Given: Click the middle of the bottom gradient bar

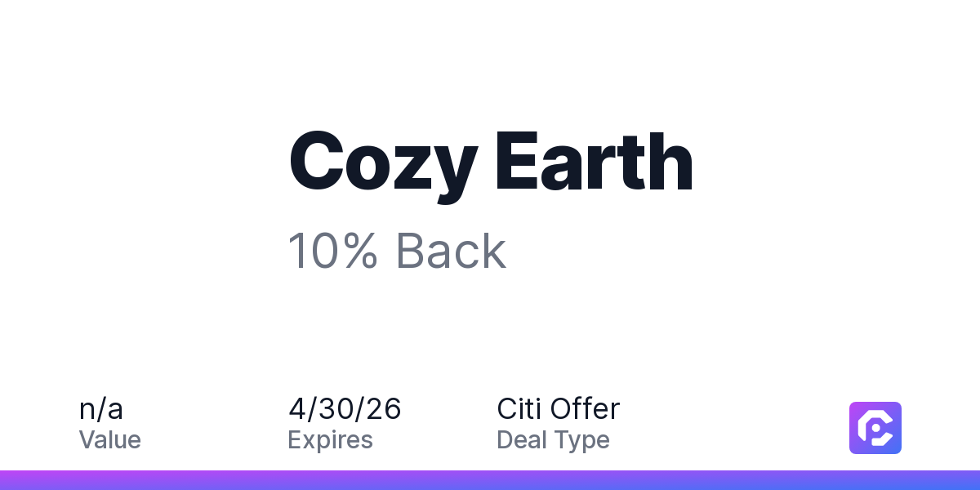Looking at the screenshot, I should (490, 480).
